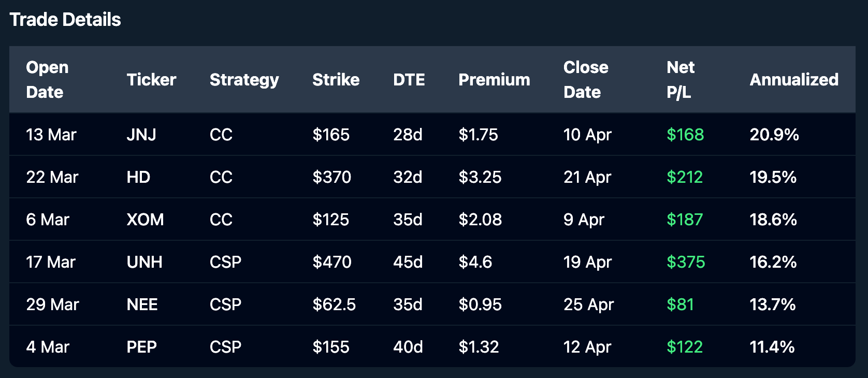Click the HD ticker cell
This screenshot has height=378, width=868.
pyautogui.click(x=138, y=177)
